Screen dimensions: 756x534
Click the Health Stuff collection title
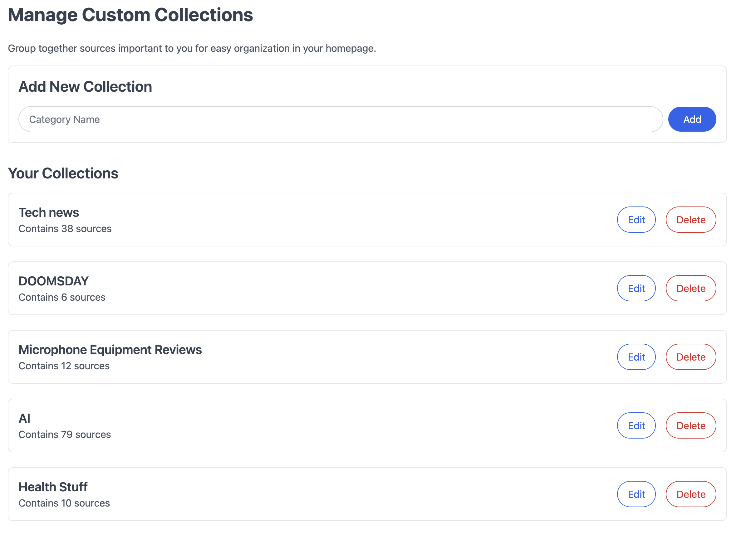[53, 487]
